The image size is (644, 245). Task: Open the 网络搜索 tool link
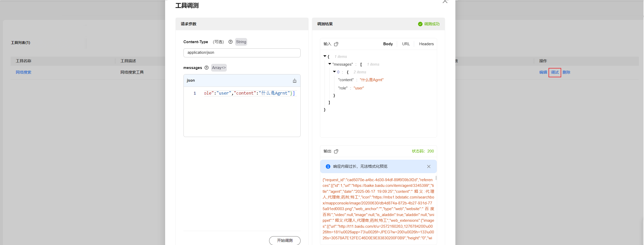click(23, 72)
